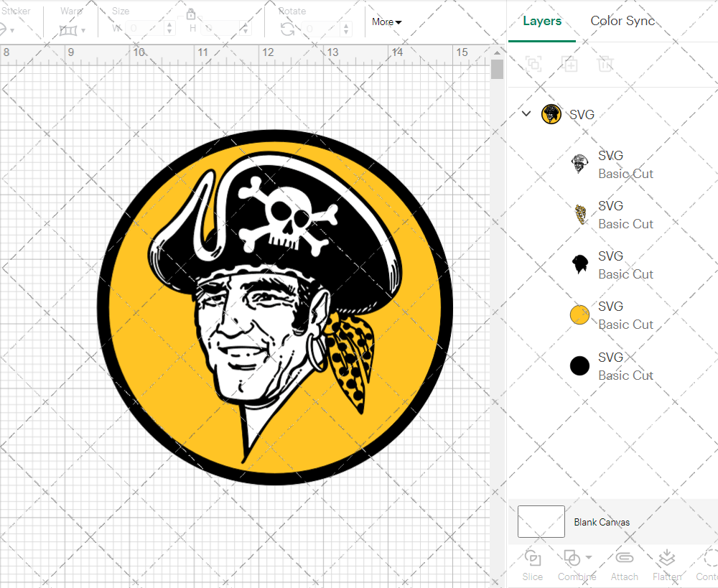Click the Attach label text
The width and height of the screenshot is (718, 588).
pyautogui.click(x=624, y=577)
